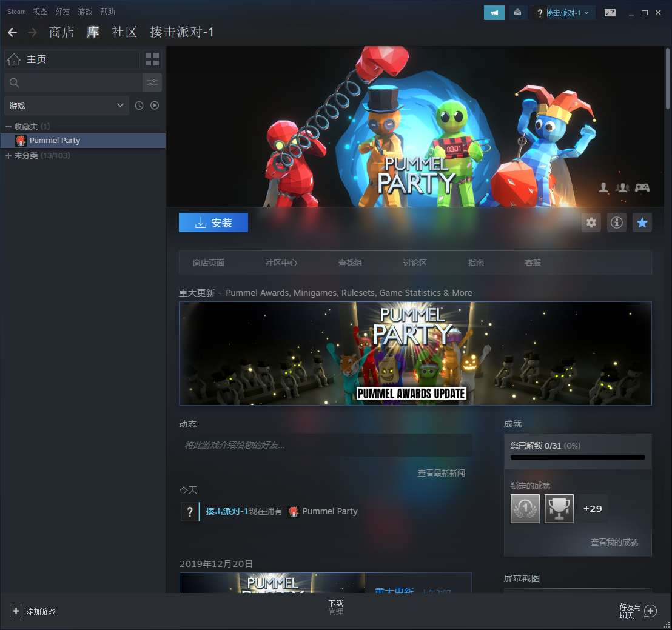Switch to Big Picture mode icon
The width and height of the screenshot is (672, 630).
(x=610, y=13)
